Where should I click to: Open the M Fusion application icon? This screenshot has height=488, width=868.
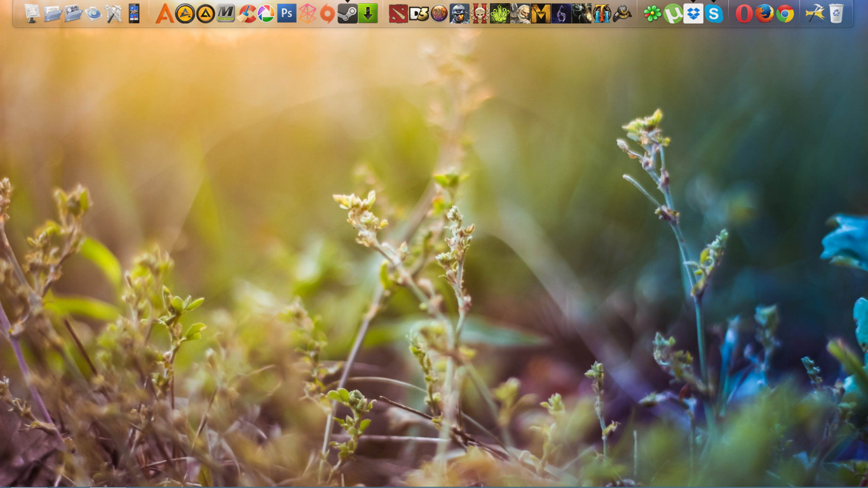(x=226, y=13)
